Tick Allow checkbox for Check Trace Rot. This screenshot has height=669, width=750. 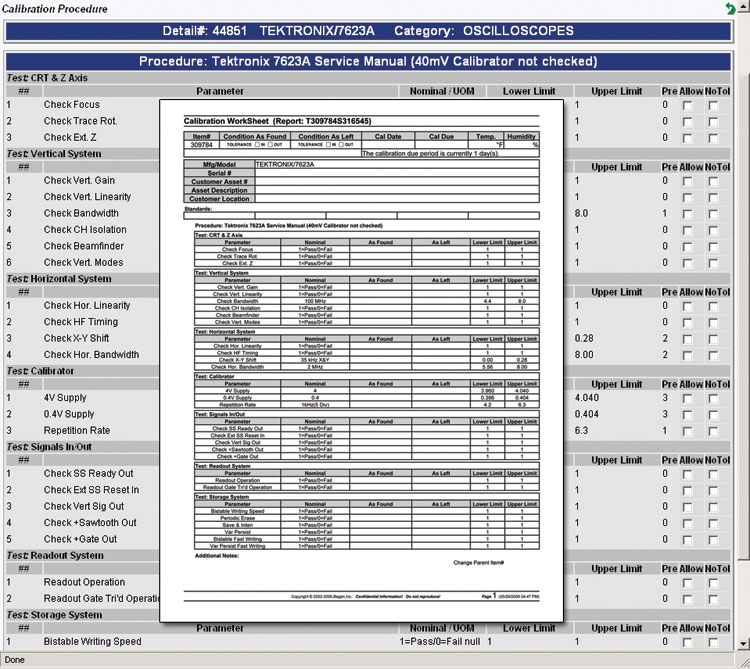tap(687, 122)
